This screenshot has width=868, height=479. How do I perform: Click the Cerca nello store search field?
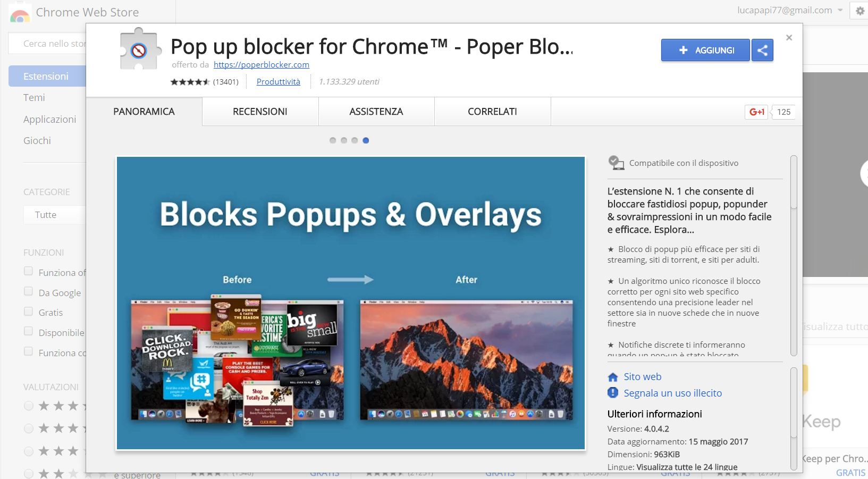(x=48, y=44)
